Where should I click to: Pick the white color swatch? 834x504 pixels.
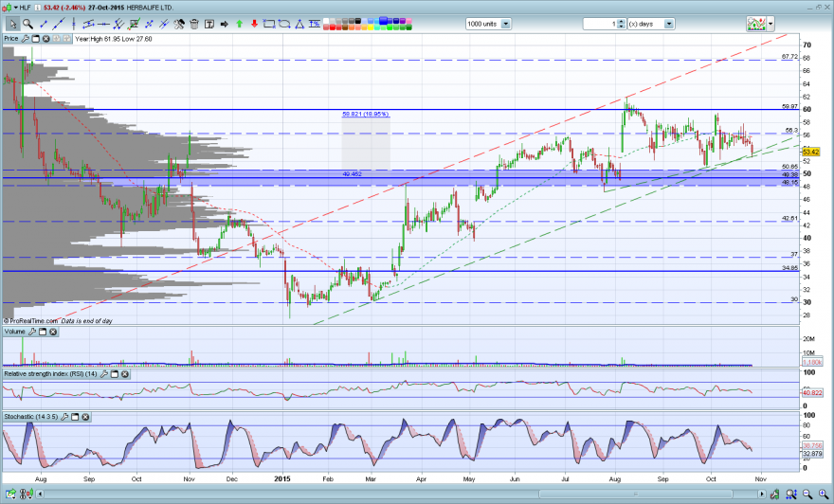coord(325,21)
